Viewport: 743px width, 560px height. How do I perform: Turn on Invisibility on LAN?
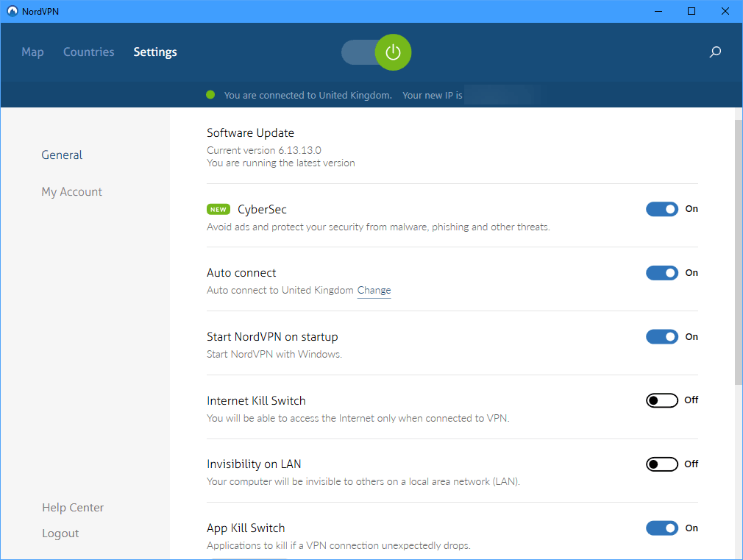point(662,464)
